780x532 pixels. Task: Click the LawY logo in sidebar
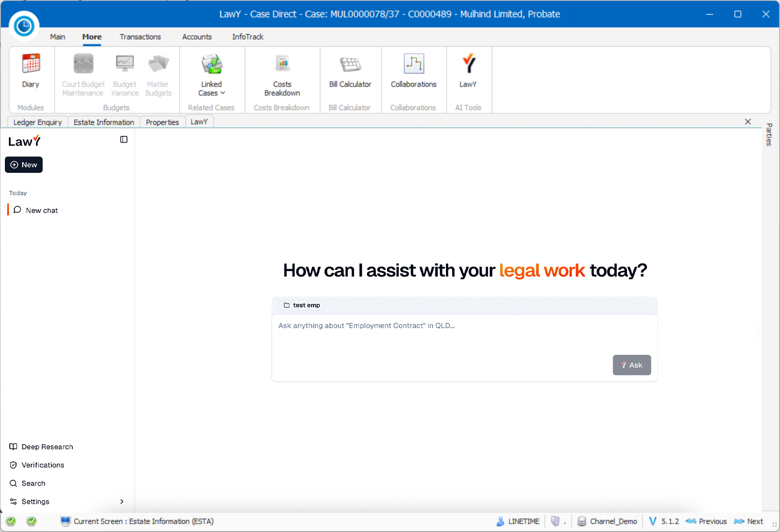pos(25,141)
